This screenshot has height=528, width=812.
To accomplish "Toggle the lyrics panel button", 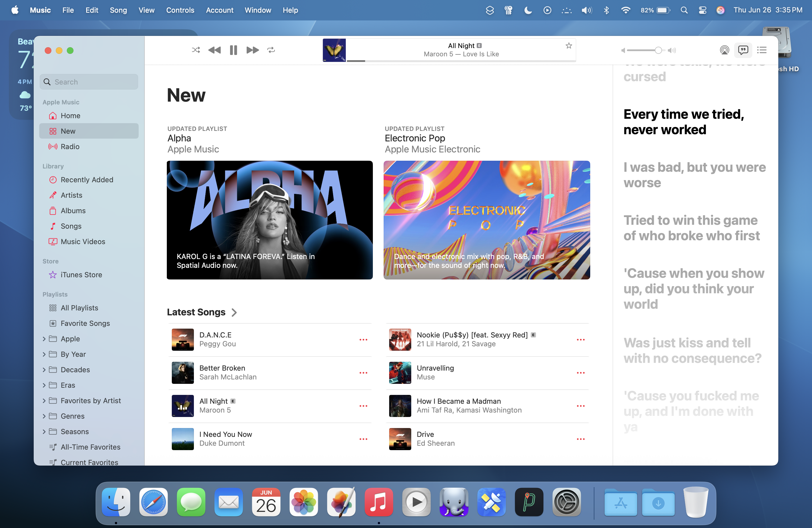I will 743,50.
